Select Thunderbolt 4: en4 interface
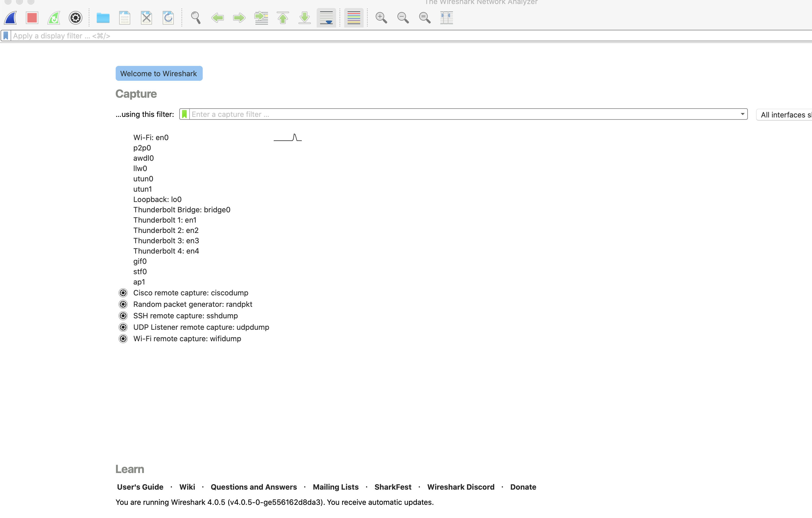Viewport: 812px width, 518px height. [x=166, y=251]
